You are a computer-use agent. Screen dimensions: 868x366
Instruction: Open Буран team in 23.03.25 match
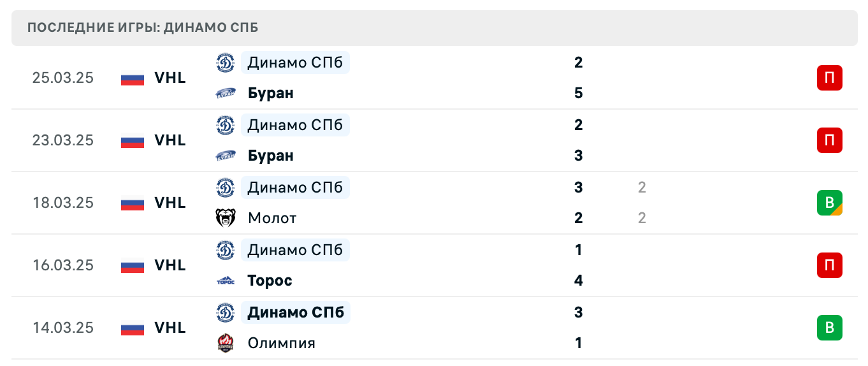(x=271, y=156)
